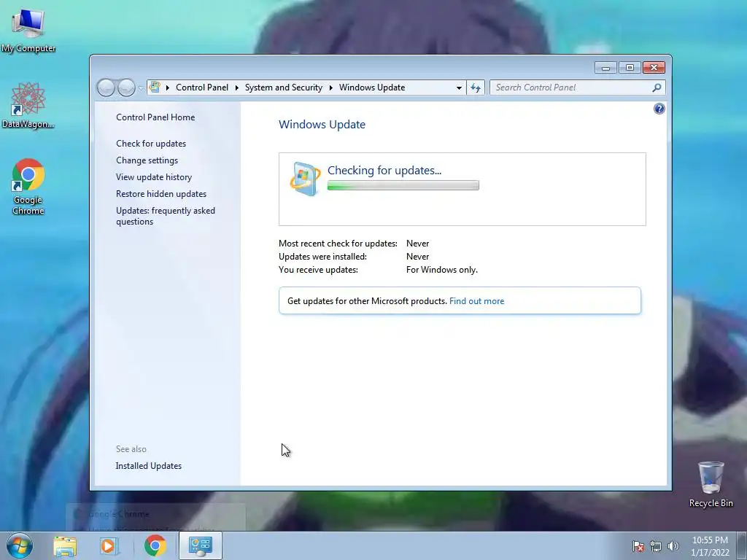Open My Computer desktop icon

point(28,29)
